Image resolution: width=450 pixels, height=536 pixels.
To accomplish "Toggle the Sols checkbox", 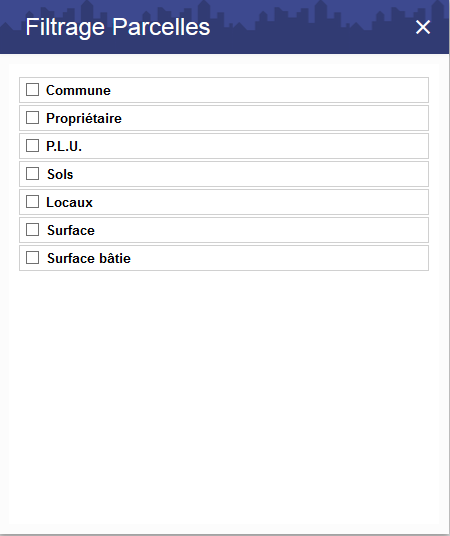I will pyautogui.click(x=32, y=174).
